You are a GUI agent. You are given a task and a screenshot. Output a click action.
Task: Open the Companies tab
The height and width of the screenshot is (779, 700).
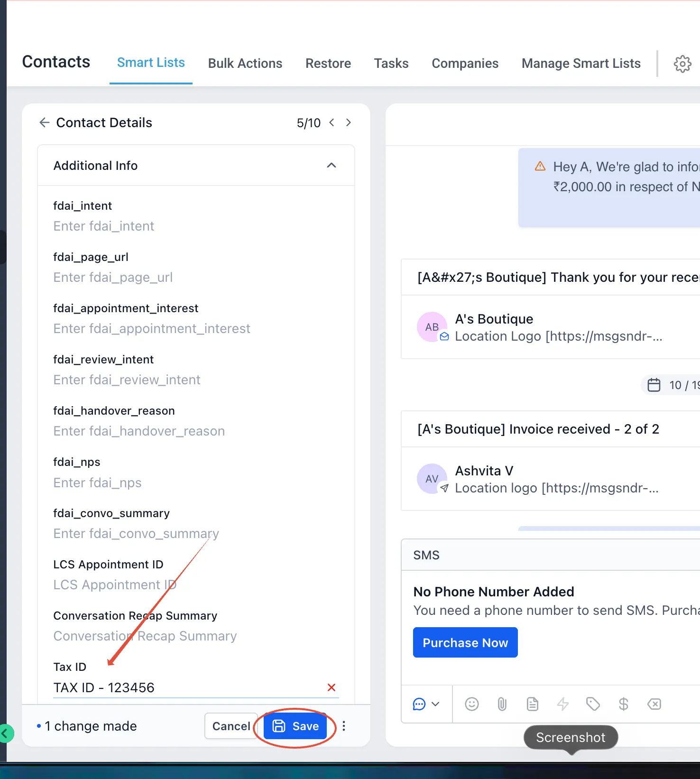(465, 64)
